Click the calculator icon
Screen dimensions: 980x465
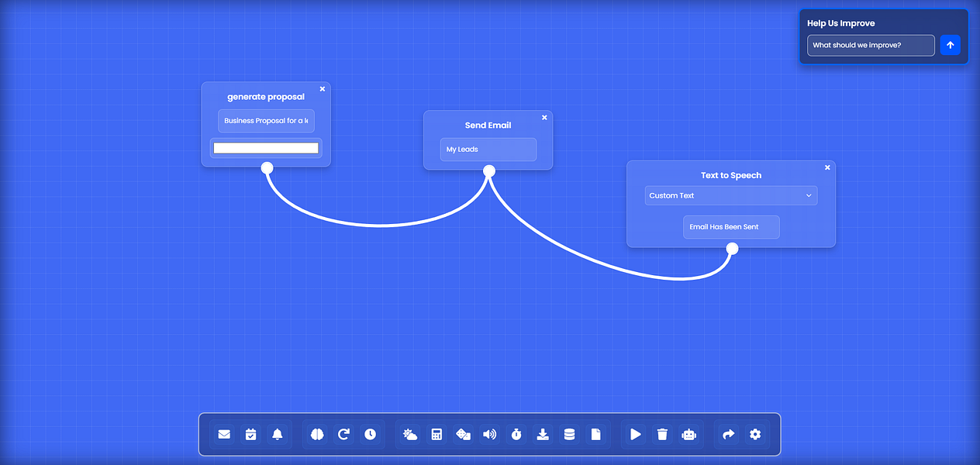tap(437, 434)
